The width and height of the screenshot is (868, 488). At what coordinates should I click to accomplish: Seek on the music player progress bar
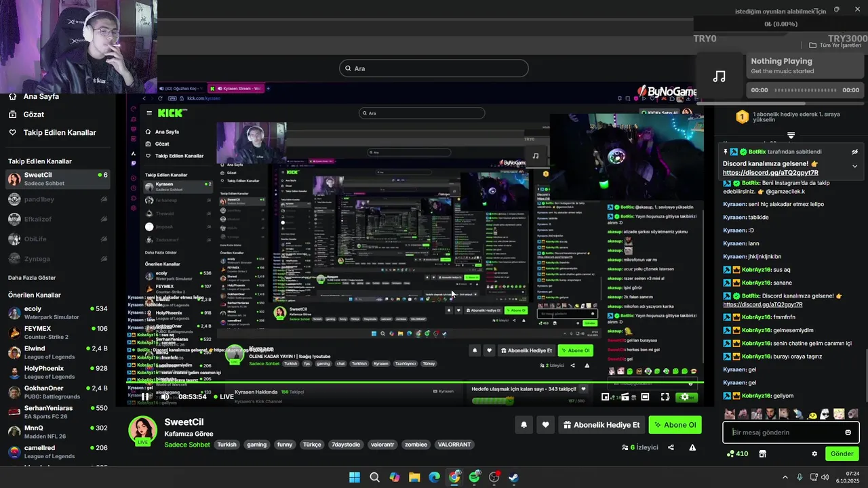coord(805,90)
